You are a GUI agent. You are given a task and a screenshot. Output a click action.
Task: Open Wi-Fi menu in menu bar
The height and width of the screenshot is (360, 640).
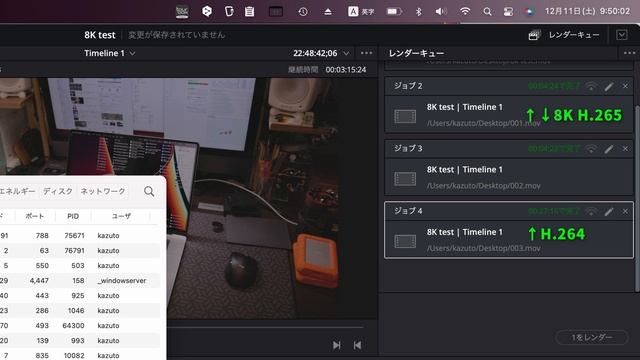tap(464, 11)
